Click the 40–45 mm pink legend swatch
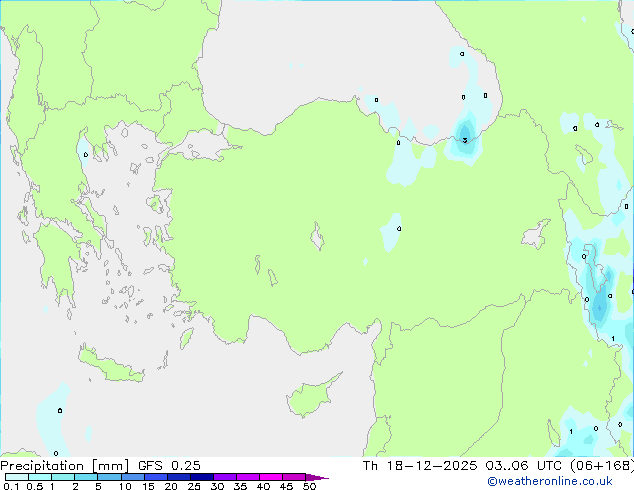This screenshot has height=490, width=634. pos(273,478)
